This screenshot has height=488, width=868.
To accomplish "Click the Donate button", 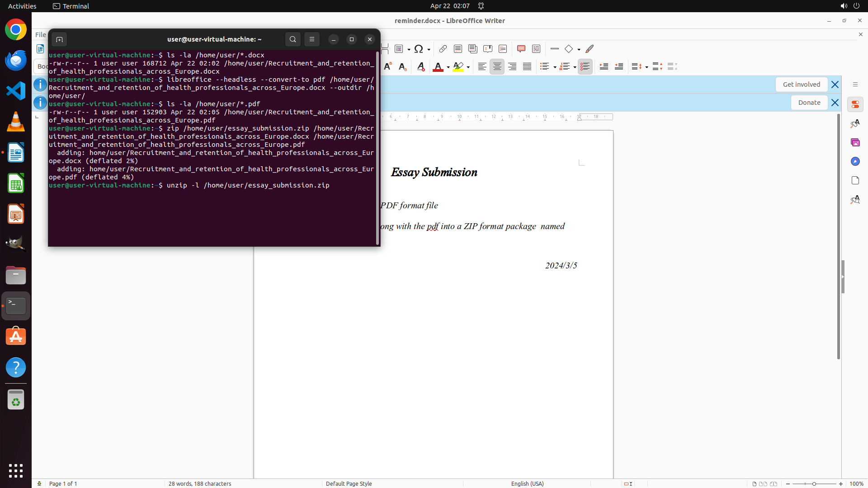I will 809,103.
